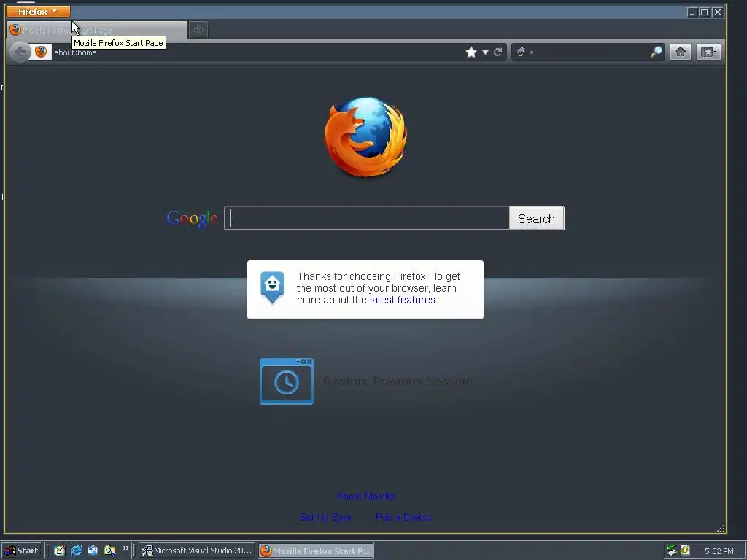The height and width of the screenshot is (560, 747).
Task: Click the magnifying glass search icon
Action: tap(657, 52)
